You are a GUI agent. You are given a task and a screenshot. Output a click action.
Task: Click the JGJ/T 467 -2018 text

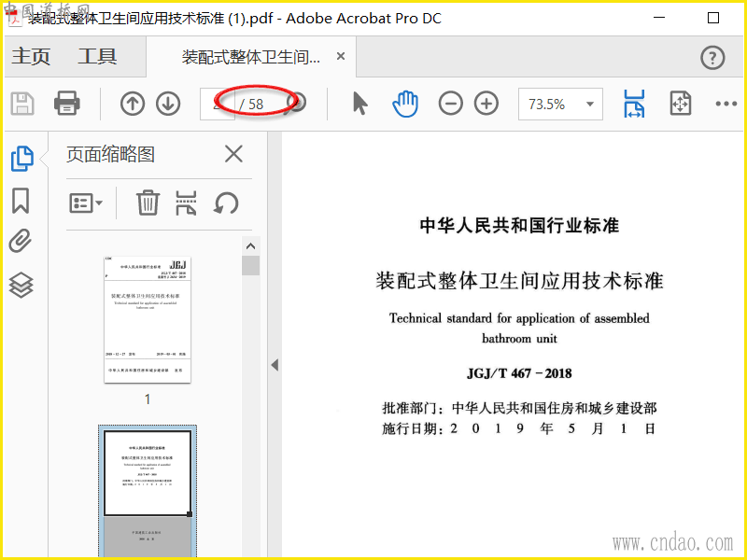click(x=519, y=372)
